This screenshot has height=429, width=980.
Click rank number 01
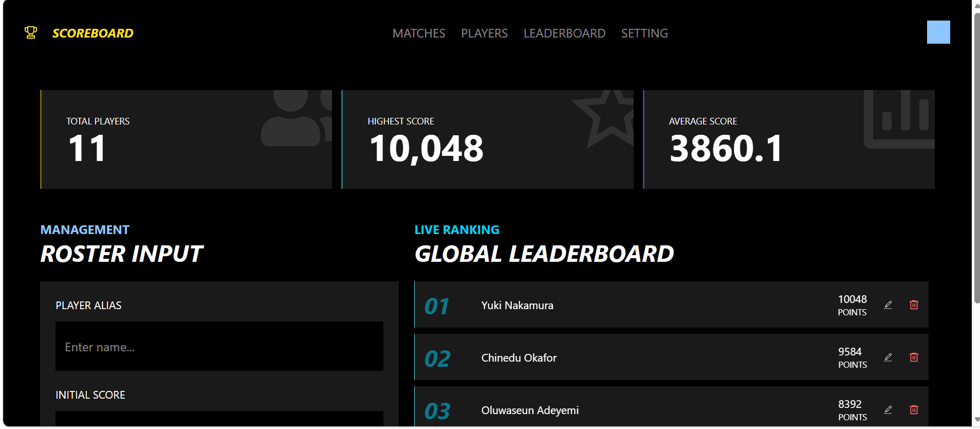click(x=437, y=307)
